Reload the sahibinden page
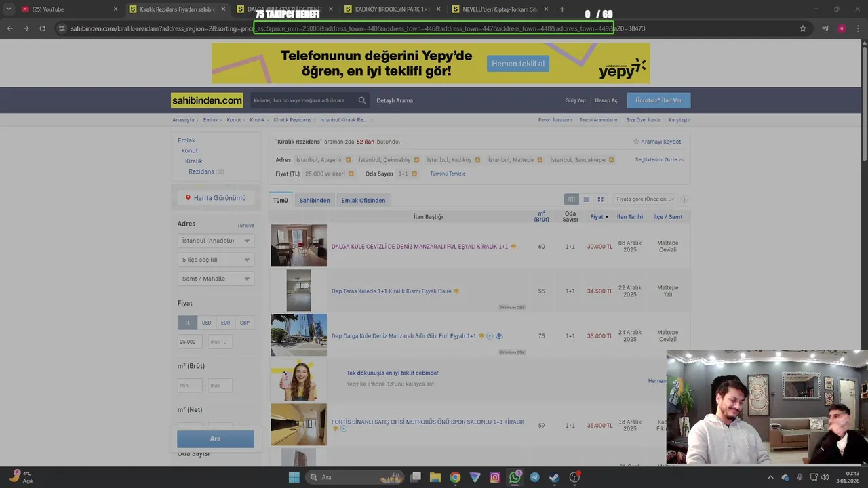This screenshot has width=868, height=488. coord(42,28)
